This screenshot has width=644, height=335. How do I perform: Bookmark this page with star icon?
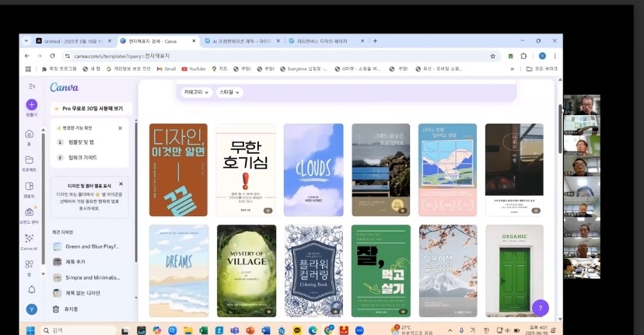point(492,56)
